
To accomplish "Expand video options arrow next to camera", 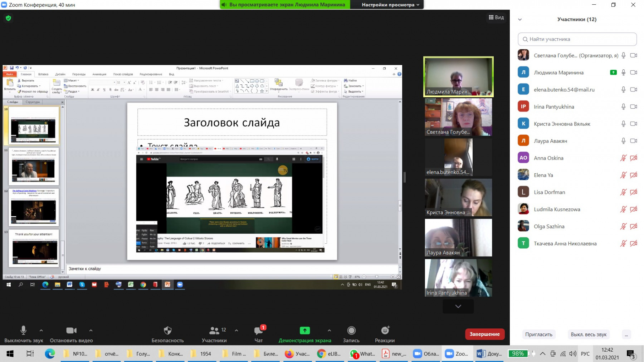I will coord(91,331).
